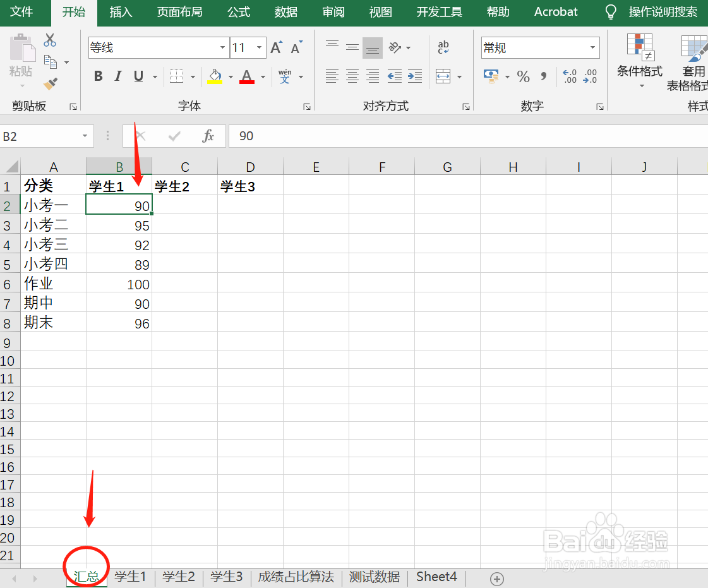This screenshot has width=708, height=588.
Task: Add a new sheet with the plus button
Action: tap(497, 578)
